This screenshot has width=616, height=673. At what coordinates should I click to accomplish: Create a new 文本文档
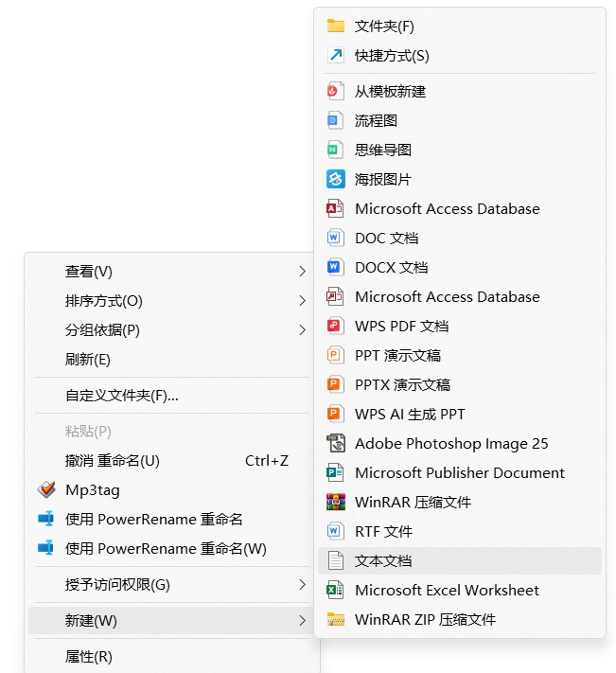point(460,560)
